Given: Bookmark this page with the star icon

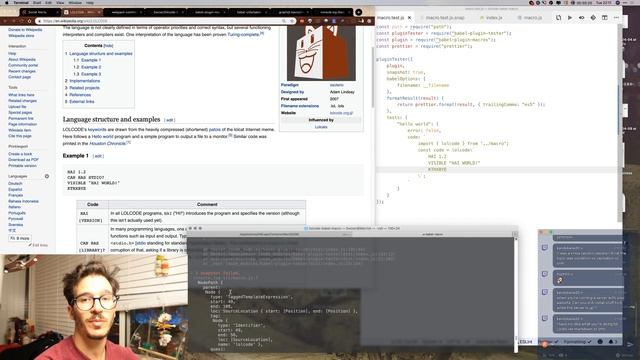Looking at the screenshot, I should (x=292, y=21).
